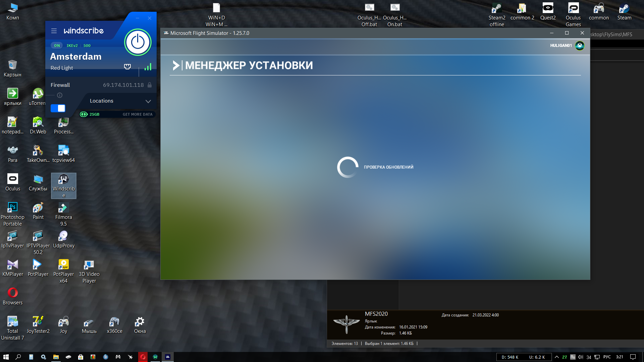This screenshot has height=362, width=644.
Task: Click the Windscribe power connect button
Action: click(138, 42)
